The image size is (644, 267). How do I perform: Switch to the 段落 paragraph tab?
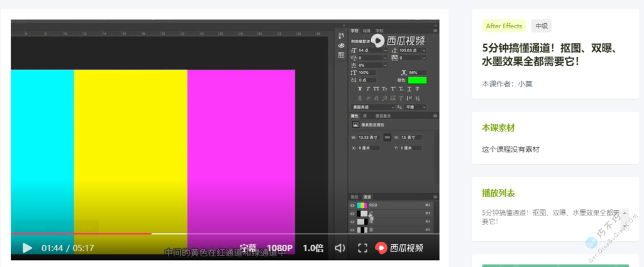click(367, 30)
